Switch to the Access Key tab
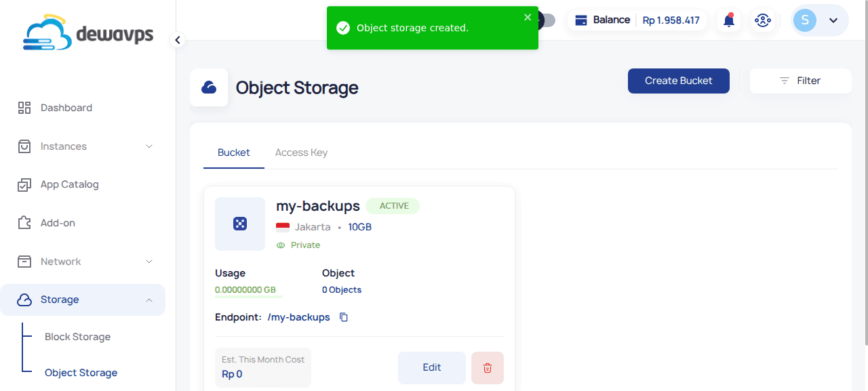 [301, 152]
